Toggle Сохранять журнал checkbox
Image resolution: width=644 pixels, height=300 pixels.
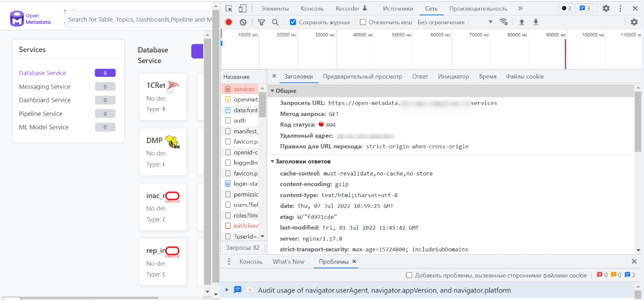click(x=293, y=22)
